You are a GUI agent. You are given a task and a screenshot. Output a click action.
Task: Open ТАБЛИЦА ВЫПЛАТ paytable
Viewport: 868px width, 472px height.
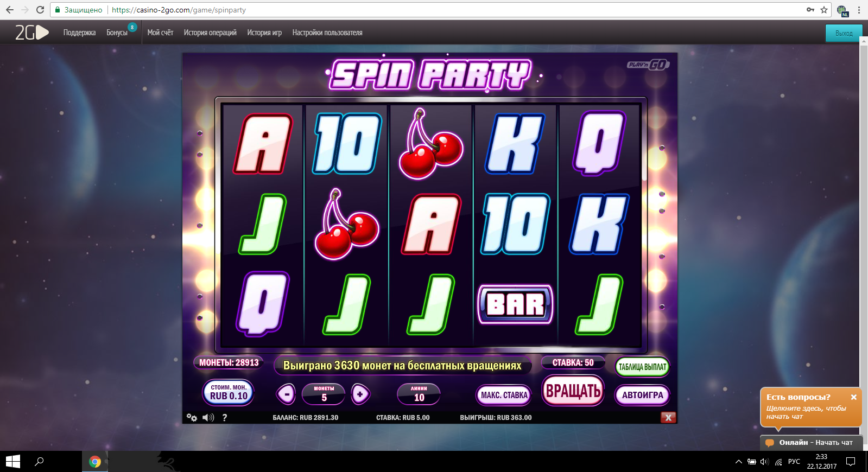click(x=642, y=367)
